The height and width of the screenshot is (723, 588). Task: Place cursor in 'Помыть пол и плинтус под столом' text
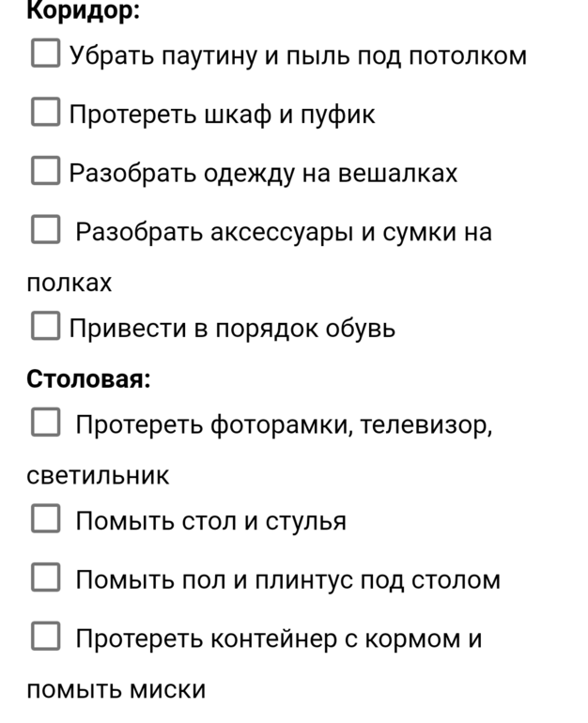(287, 579)
